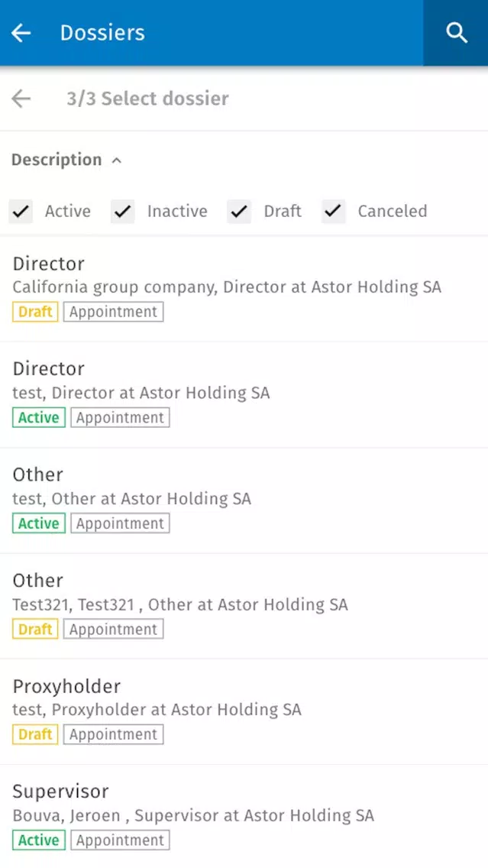
Task: Toggle the Active filter checkbox
Action: point(21,211)
